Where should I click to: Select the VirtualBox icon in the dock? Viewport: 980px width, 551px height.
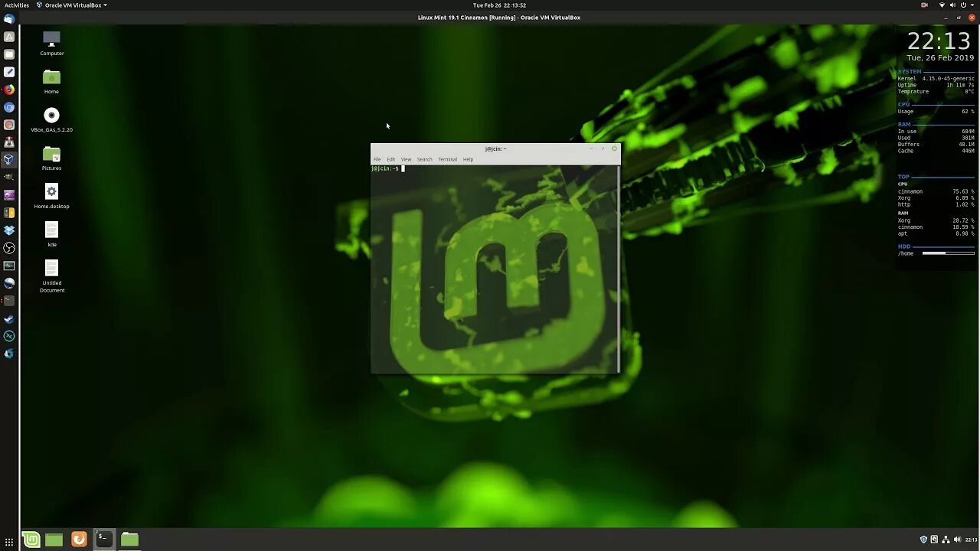coord(9,160)
